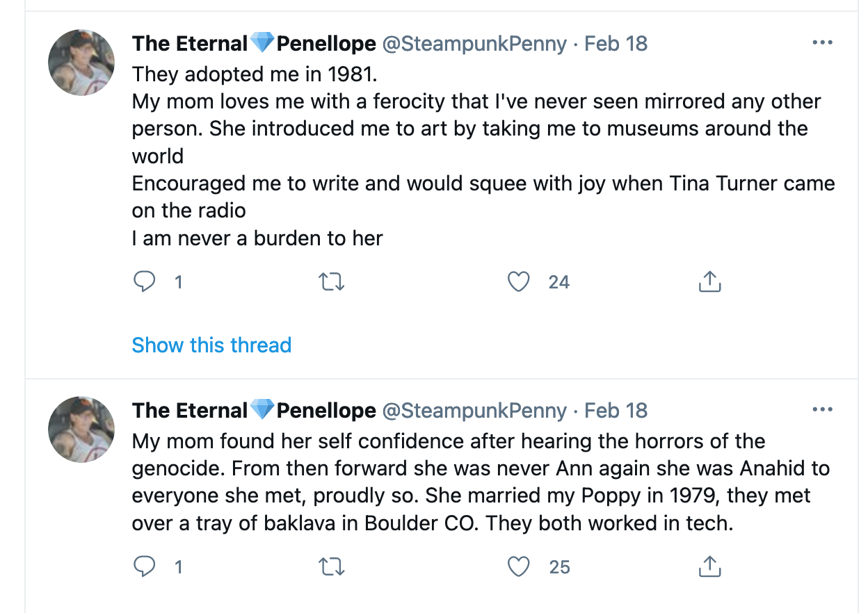Like the tweet with 24 likes
This screenshot has height=613, width=868.
click(x=518, y=281)
